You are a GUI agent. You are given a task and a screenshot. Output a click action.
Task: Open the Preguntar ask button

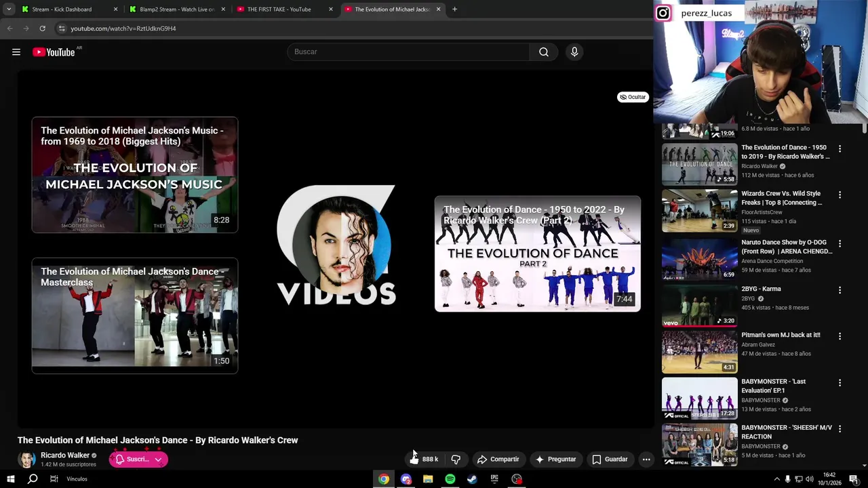pos(555,459)
